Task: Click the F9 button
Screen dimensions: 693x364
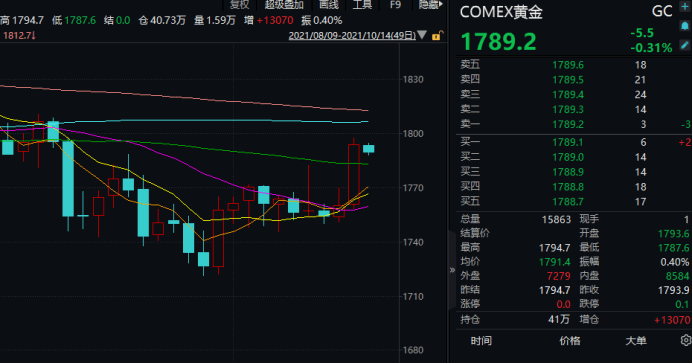Action: 395,5
